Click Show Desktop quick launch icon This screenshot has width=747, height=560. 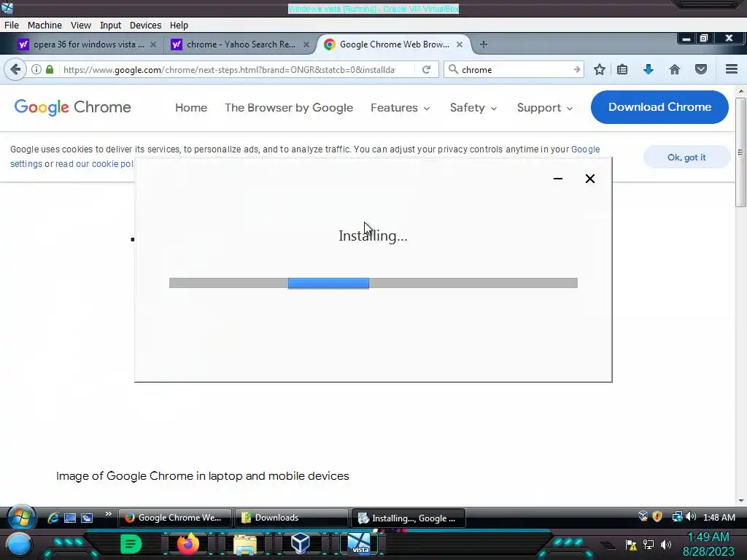[x=70, y=518]
